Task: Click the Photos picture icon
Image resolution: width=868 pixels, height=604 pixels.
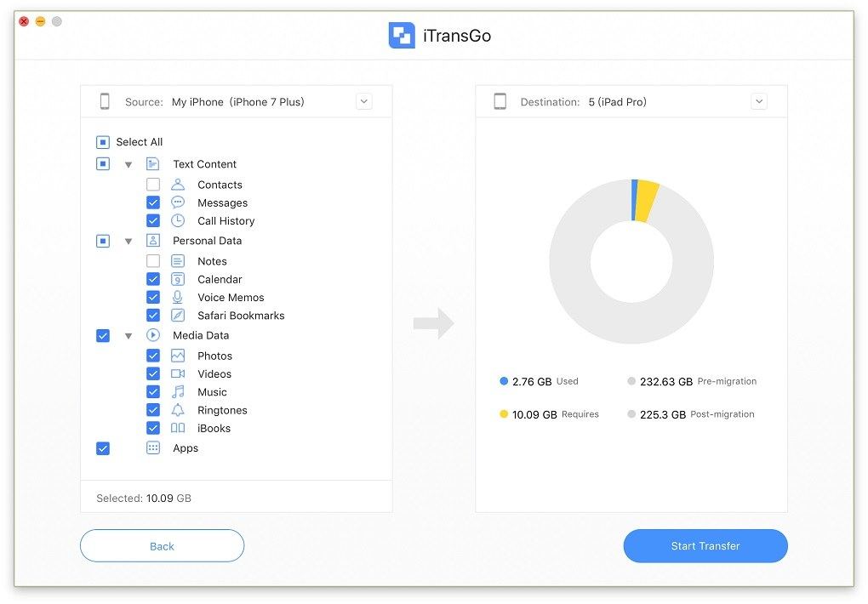Action: [178, 356]
